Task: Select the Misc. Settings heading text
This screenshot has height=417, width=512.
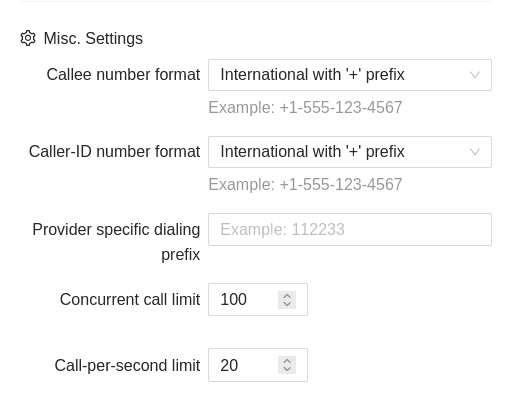Action: click(x=93, y=38)
